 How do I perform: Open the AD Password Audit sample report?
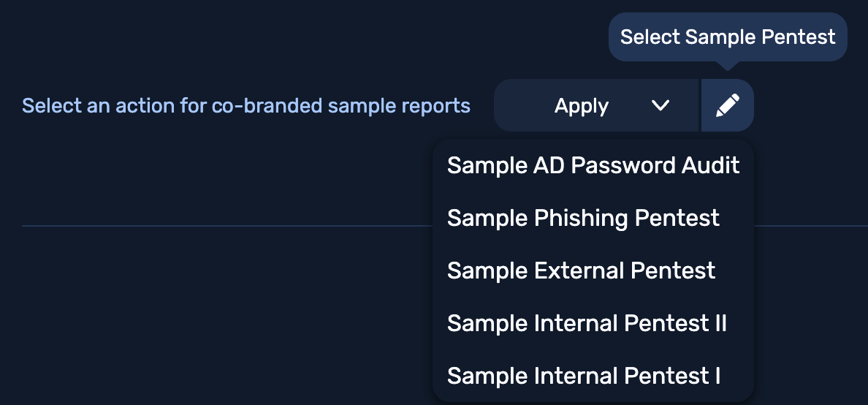(593, 165)
